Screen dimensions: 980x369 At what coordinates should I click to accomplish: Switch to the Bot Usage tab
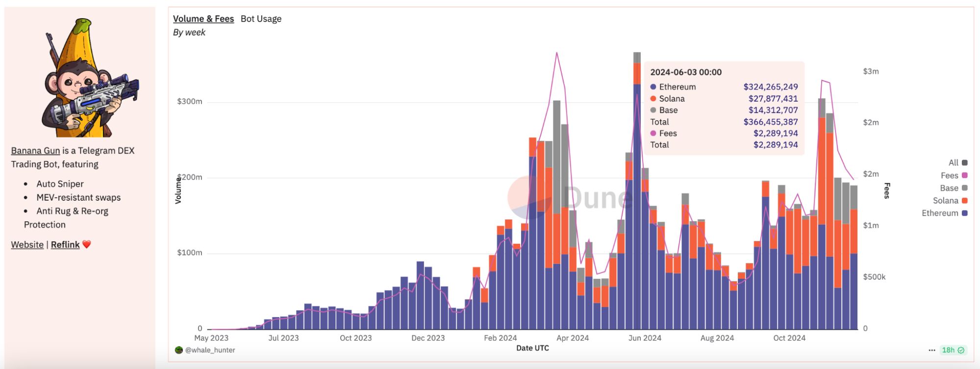click(x=261, y=19)
